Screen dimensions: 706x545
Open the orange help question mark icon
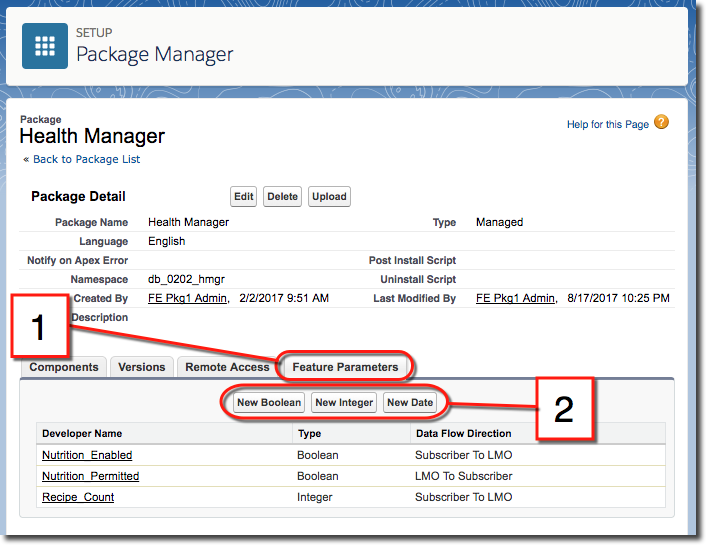click(x=661, y=122)
